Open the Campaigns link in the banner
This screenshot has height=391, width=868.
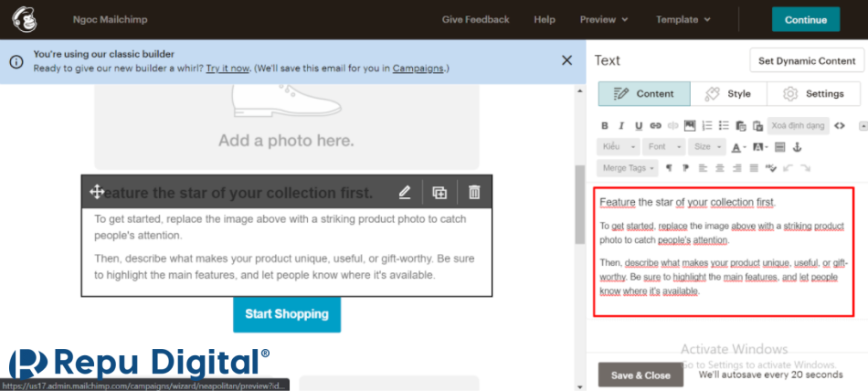tap(418, 69)
